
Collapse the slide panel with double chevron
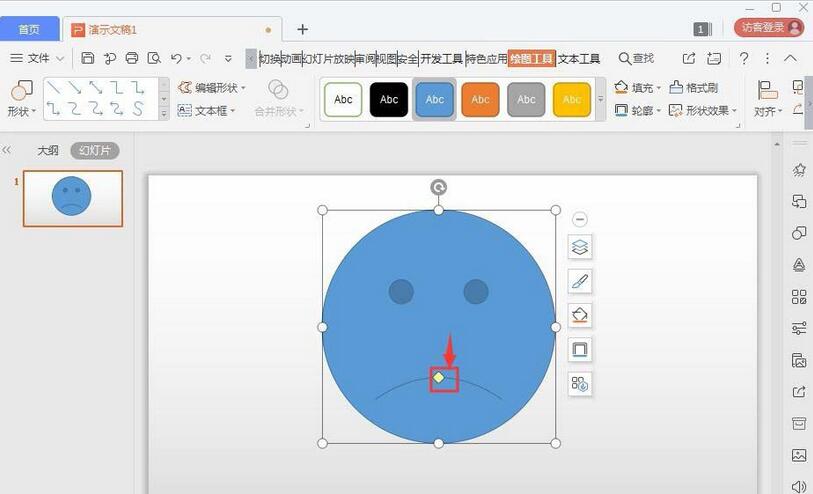[6, 150]
